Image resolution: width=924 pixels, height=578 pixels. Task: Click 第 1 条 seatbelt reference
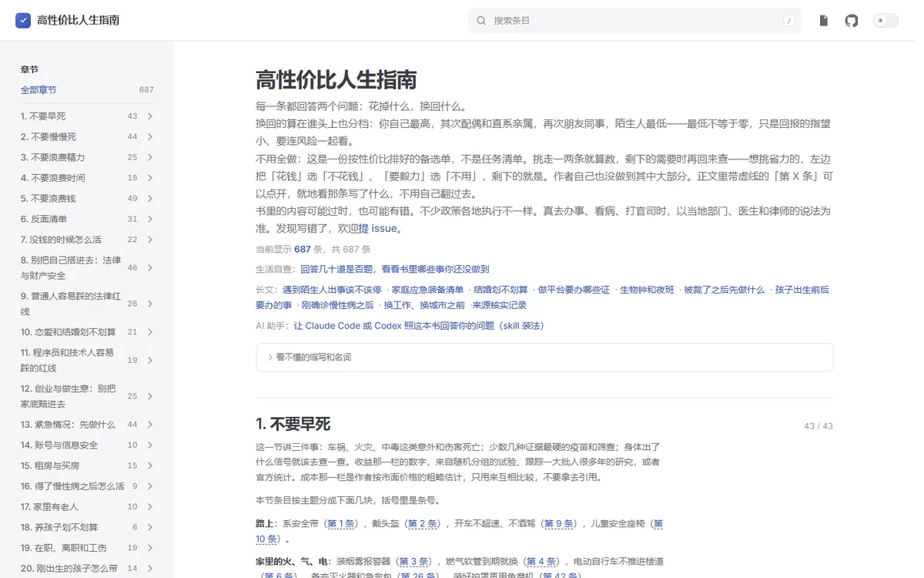tap(341, 524)
